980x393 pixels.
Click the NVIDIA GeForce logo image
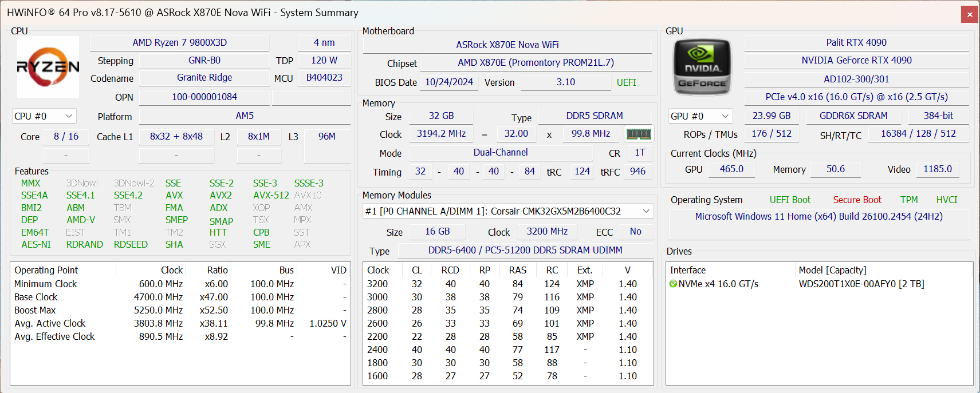tap(702, 68)
